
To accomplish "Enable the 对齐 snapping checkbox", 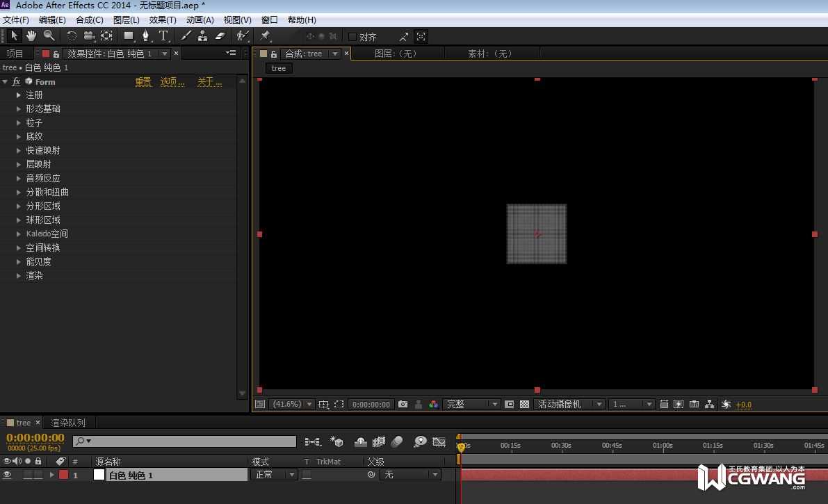I will coord(352,37).
